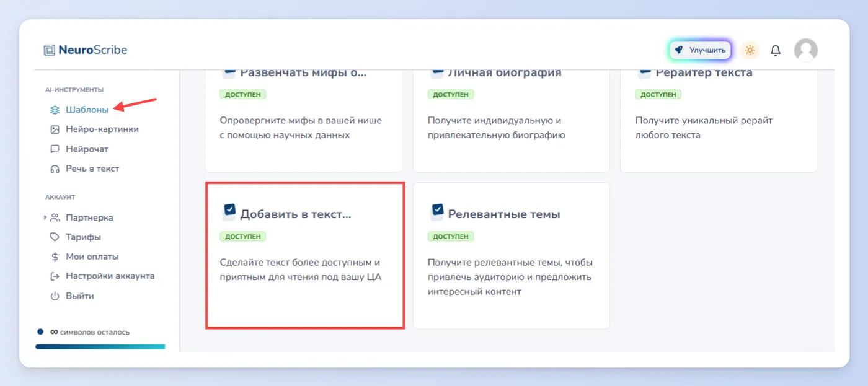Click the символов осталось progress bar
868x386 pixels.
coord(100,347)
